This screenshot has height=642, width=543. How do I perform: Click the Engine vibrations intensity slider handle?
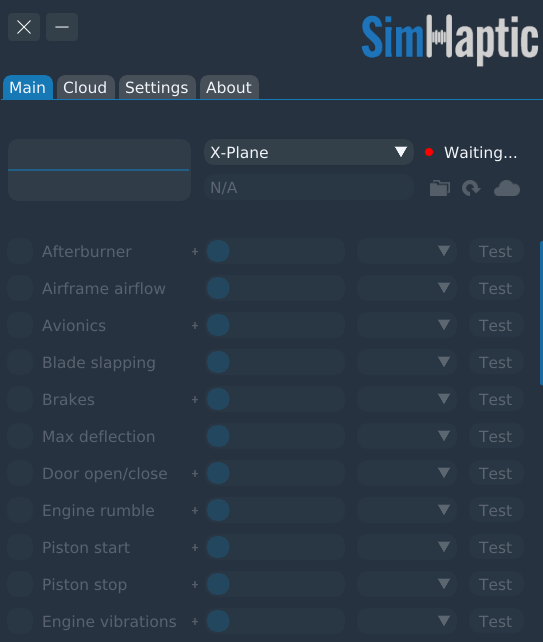tap(218, 621)
